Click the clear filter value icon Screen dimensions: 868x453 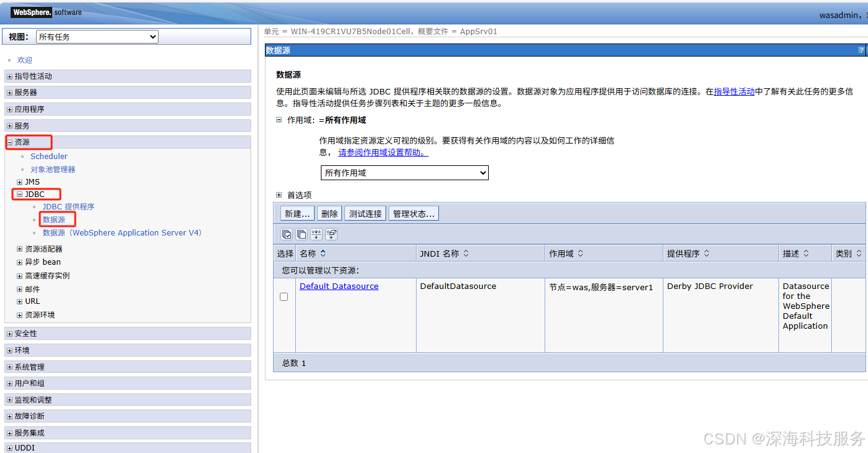click(x=331, y=234)
